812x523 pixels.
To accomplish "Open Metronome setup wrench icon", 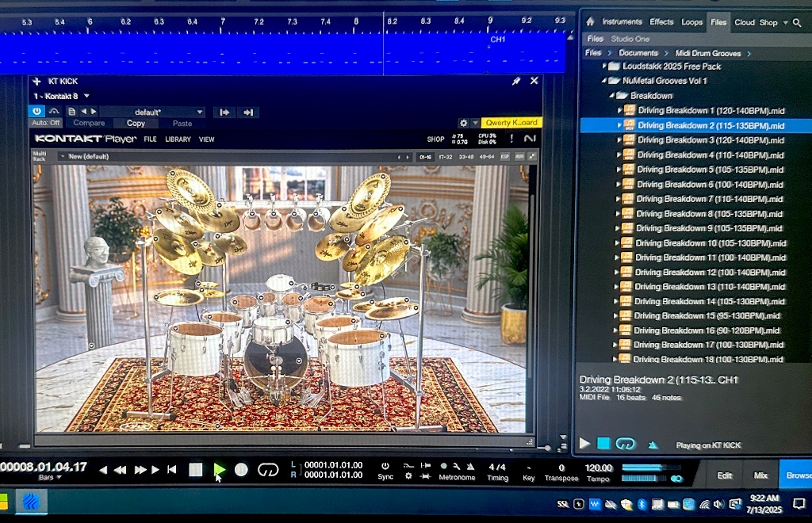I will coord(457,466).
